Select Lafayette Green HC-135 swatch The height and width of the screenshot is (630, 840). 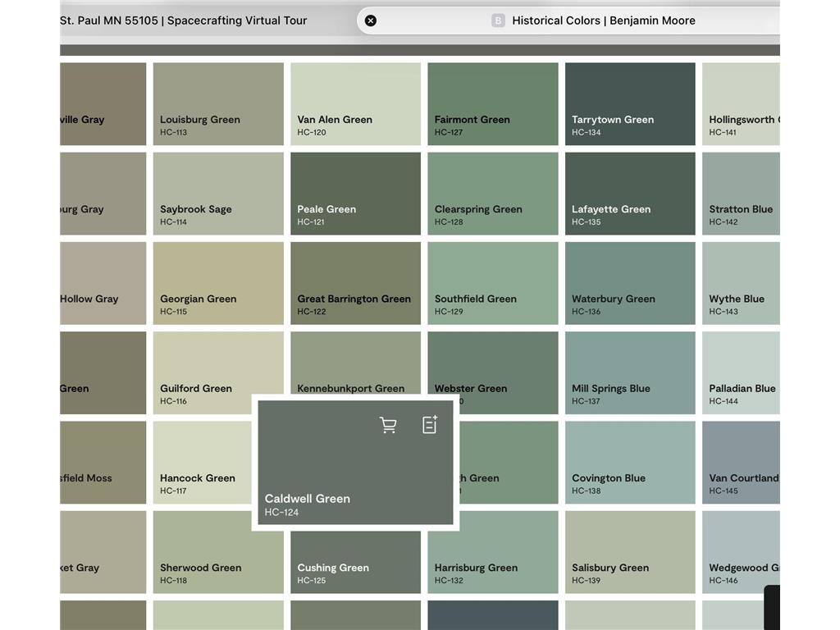click(630, 194)
